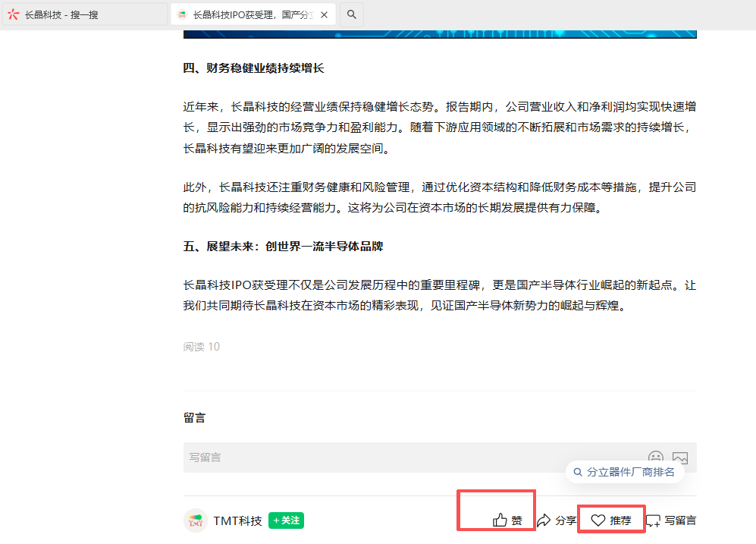The height and width of the screenshot is (544, 756).
Task: Click the 留言 section title
Action: [194, 417]
